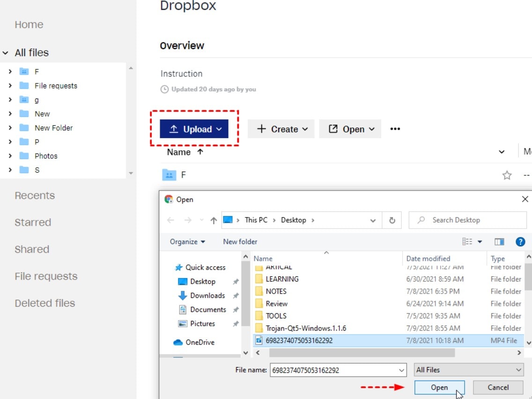Image resolution: width=532 pixels, height=399 pixels.
Task: Expand the File requests folder in tree
Action: pos(10,86)
